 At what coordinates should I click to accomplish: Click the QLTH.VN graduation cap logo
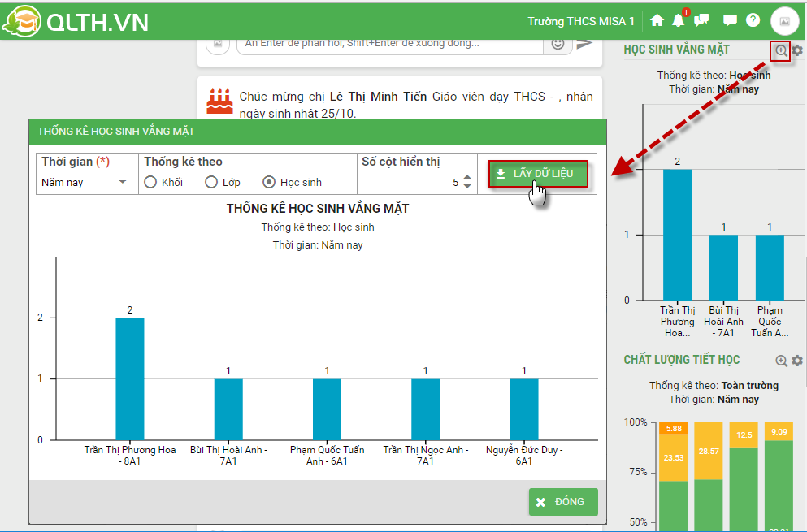click(22, 21)
